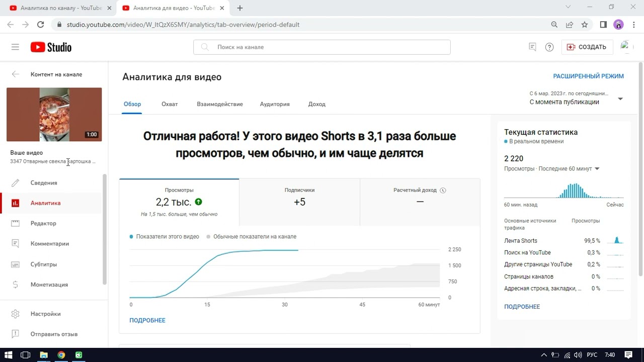Open Сведения pencil icon in sidebar
Viewport: 644px width, 362px height.
16,183
